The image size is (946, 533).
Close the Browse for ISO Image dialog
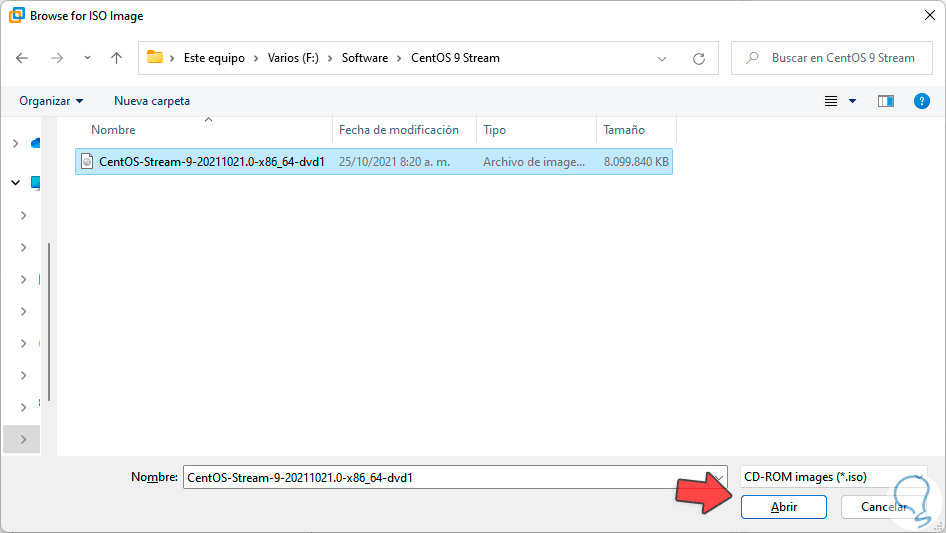[x=930, y=15]
